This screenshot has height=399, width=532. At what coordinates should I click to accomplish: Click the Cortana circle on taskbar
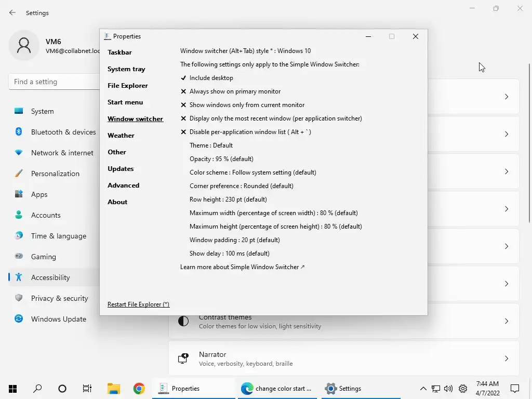(62, 389)
